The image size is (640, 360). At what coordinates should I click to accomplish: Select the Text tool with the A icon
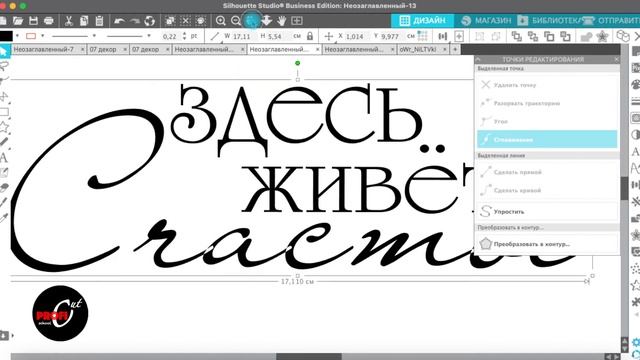pos(4,158)
